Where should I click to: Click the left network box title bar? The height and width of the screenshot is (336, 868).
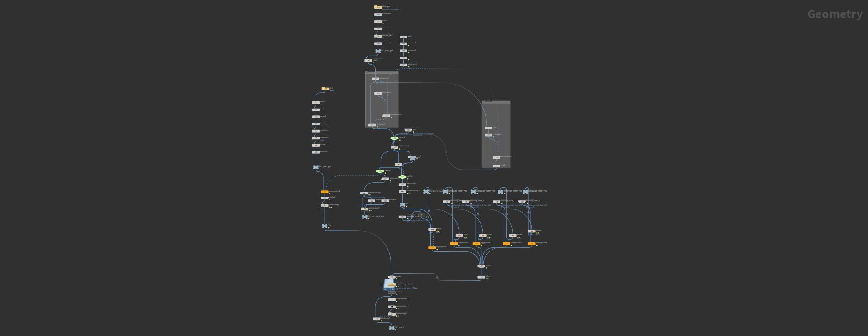382,73
